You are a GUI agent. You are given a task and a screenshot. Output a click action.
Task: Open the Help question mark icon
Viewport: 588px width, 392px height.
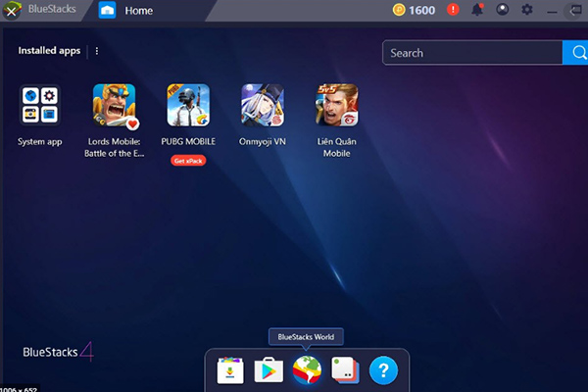pyautogui.click(x=383, y=370)
